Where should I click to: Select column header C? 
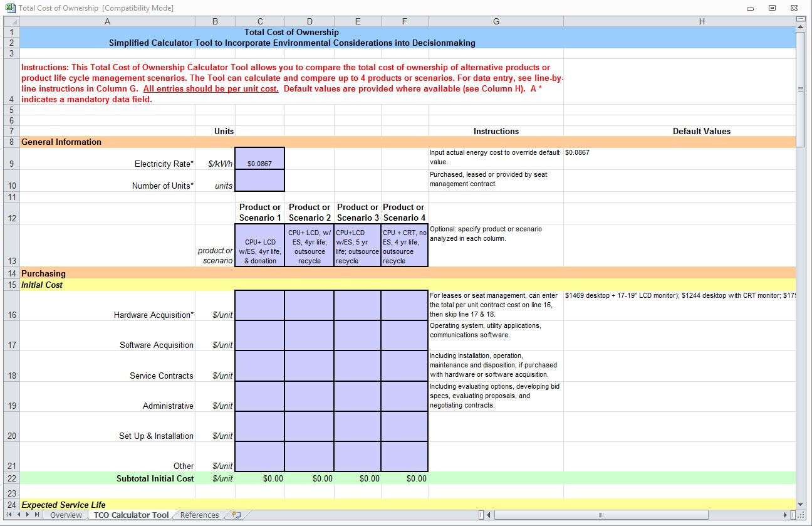click(259, 21)
